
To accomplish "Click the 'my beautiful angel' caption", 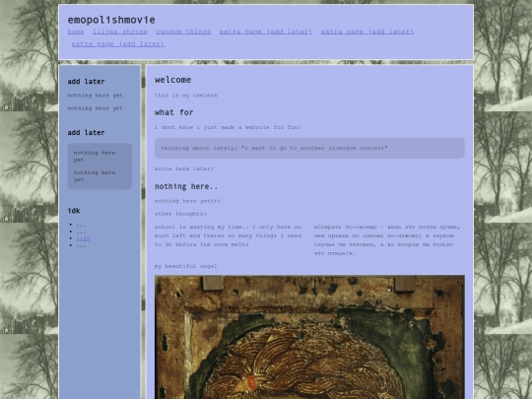I will [185, 266].
